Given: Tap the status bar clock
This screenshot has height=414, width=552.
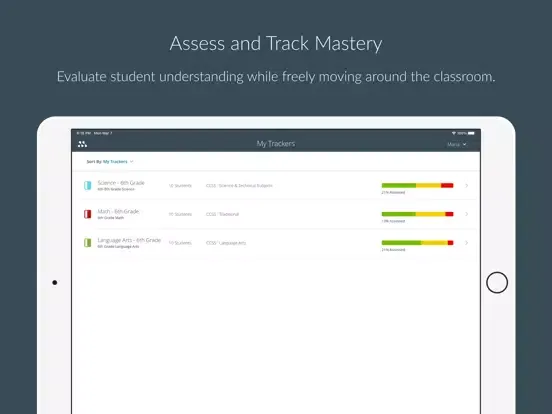Looking at the screenshot, I should (83, 133).
